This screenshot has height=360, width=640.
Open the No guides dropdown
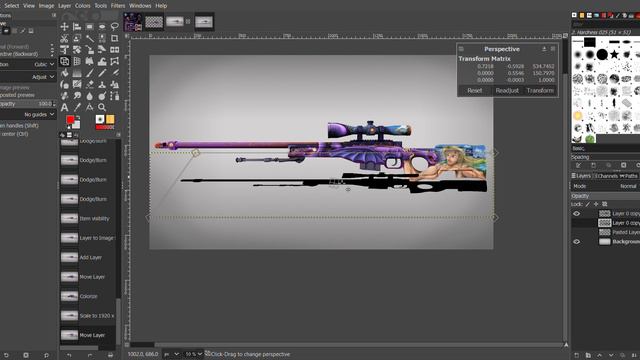click(x=28, y=115)
